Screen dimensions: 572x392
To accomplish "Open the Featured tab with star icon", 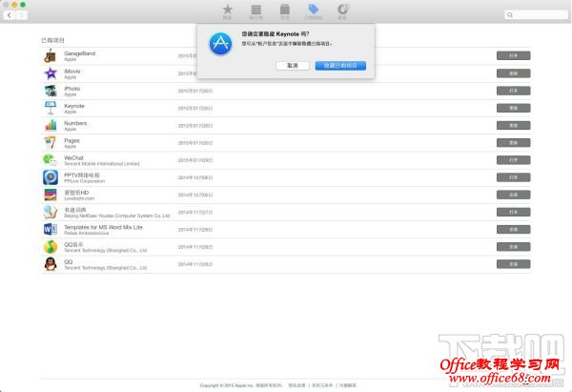I will click(x=227, y=11).
